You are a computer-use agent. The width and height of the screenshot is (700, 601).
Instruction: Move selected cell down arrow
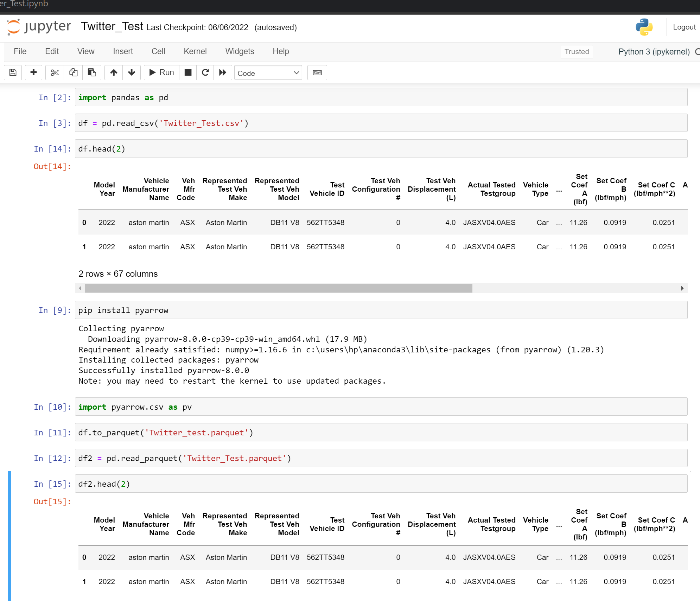click(x=132, y=72)
